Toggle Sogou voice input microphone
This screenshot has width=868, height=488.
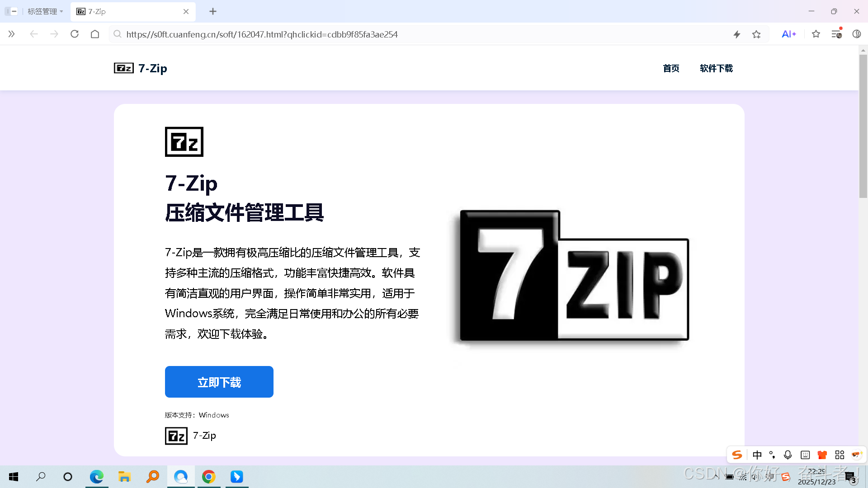coord(788,455)
